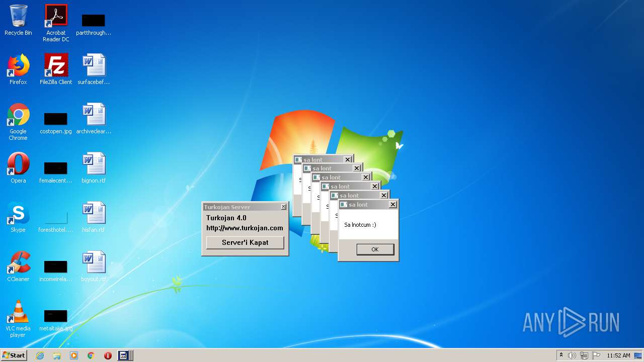Click the Sa lnotcum :) message text
The width and height of the screenshot is (644, 362).
coord(360,225)
